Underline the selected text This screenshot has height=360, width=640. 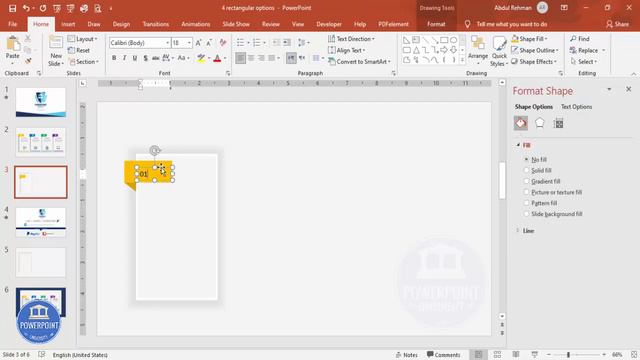click(x=135, y=58)
